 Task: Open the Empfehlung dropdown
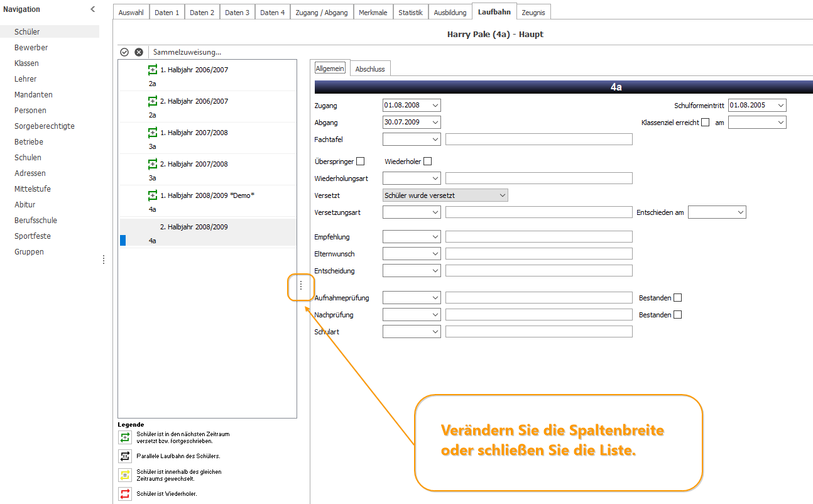[435, 237]
